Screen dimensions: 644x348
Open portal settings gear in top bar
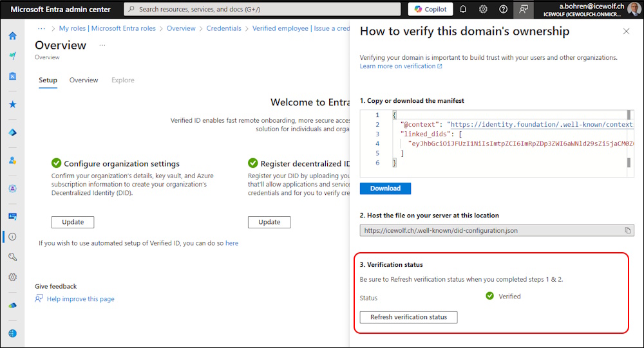(x=483, y=9)
